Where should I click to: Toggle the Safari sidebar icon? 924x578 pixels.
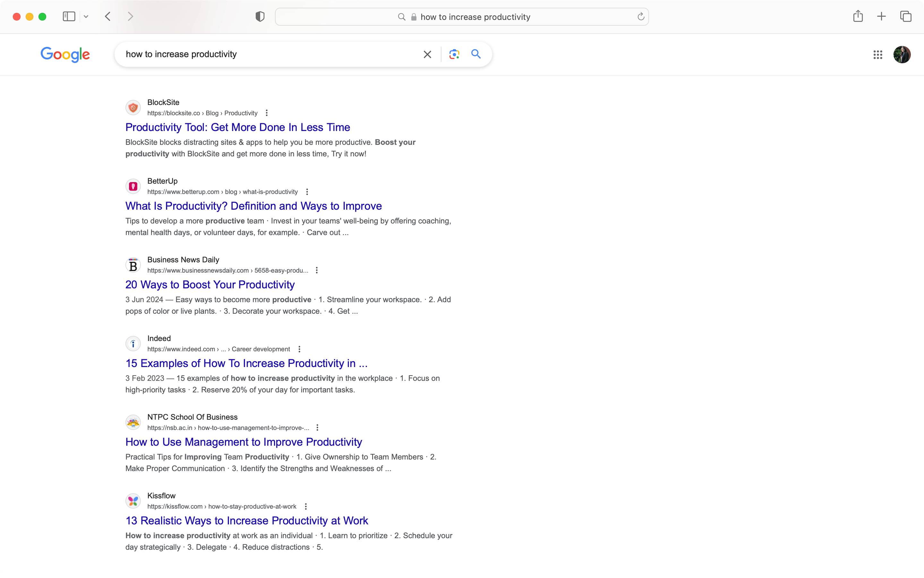pos(69,16)
